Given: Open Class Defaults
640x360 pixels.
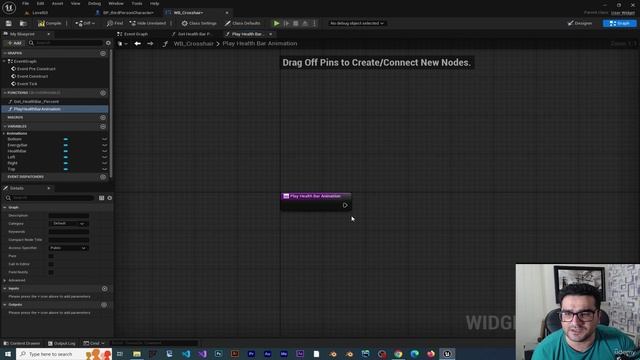Looking at the screenshot, I should 242,23.
